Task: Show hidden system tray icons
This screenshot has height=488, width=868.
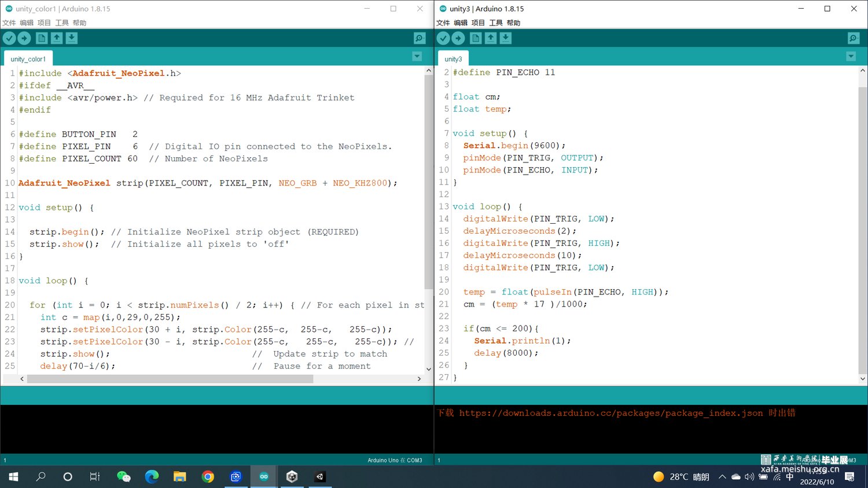Action: [x=722, y=477]
